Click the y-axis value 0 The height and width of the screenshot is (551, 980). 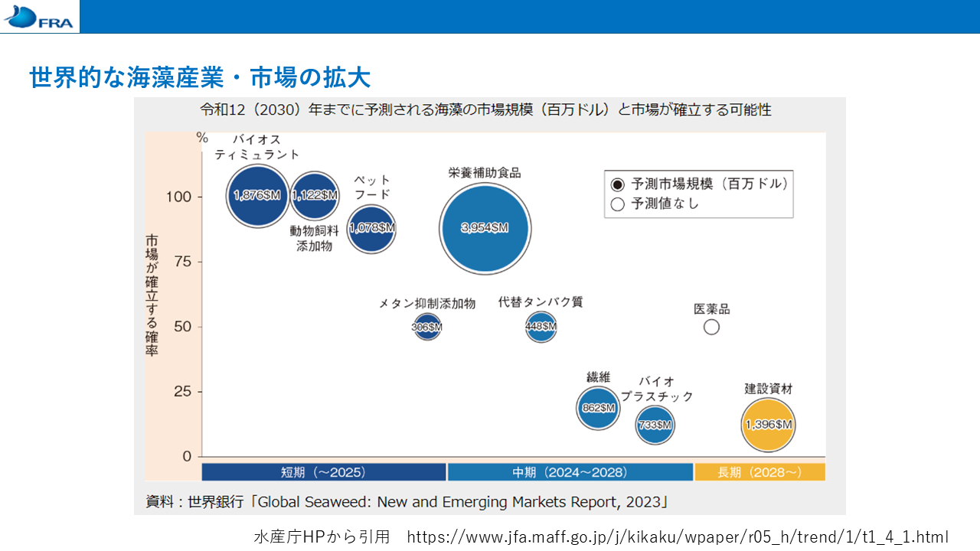pyautogui.click(x=188, y=457)
